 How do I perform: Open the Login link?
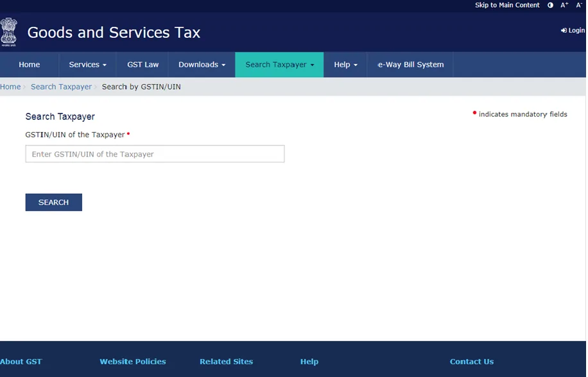click(573, 30)
